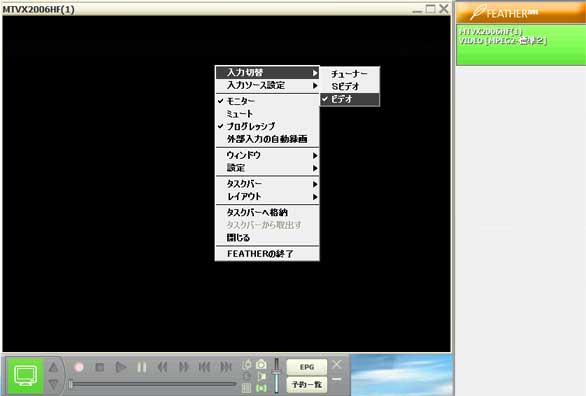The width and height of the screenshot is (586, 396).
Task: Take a snapshot with the camera icon
Action: click(x=261, y=365)
